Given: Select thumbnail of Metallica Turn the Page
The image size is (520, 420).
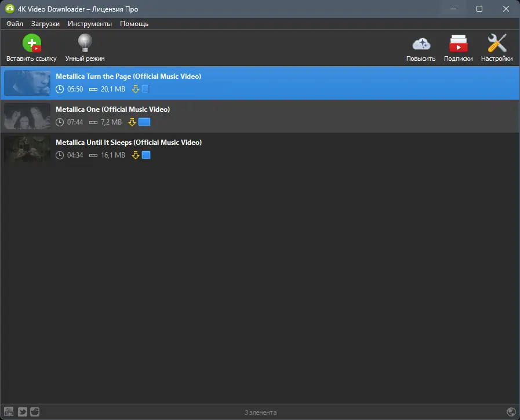Looking at the screenshot, I should pyautogui.click(x=27, y=83).
